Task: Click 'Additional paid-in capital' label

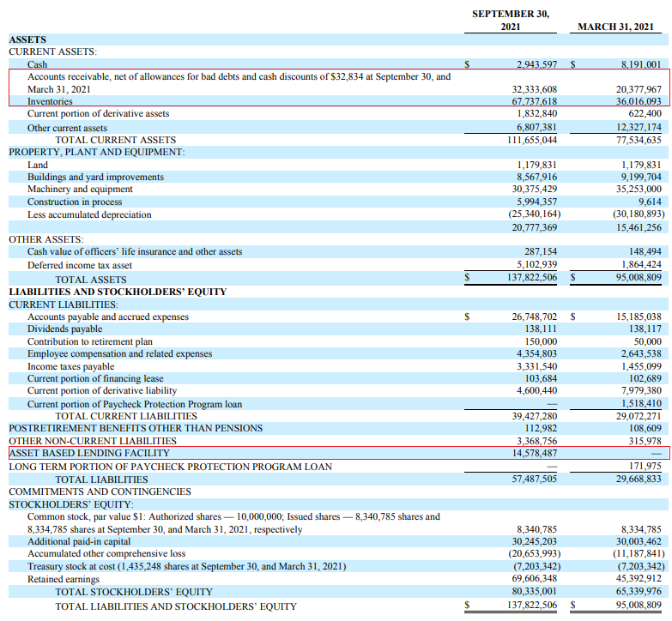Action: pos(79,541)
